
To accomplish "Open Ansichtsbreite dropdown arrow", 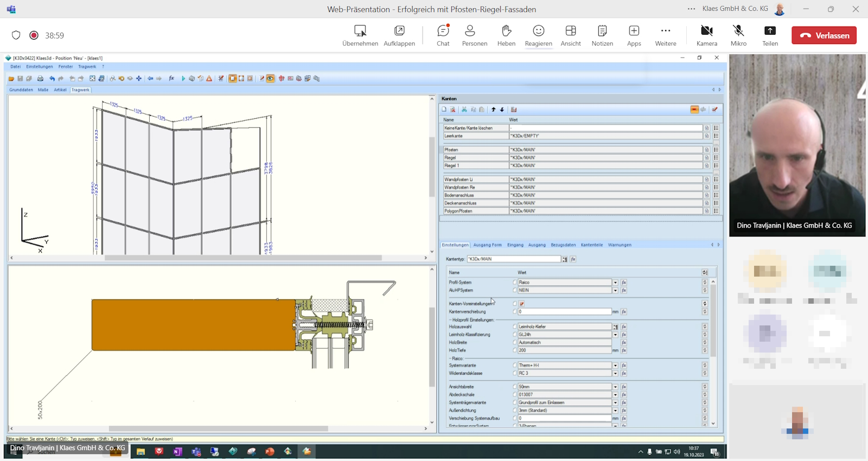I will click(x=615, y=387).
